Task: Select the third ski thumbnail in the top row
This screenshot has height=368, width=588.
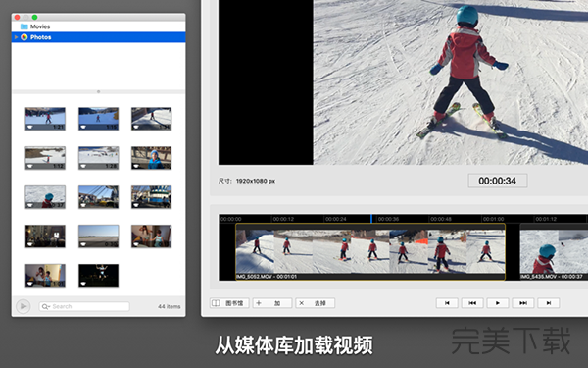Action: pos(151,119)
